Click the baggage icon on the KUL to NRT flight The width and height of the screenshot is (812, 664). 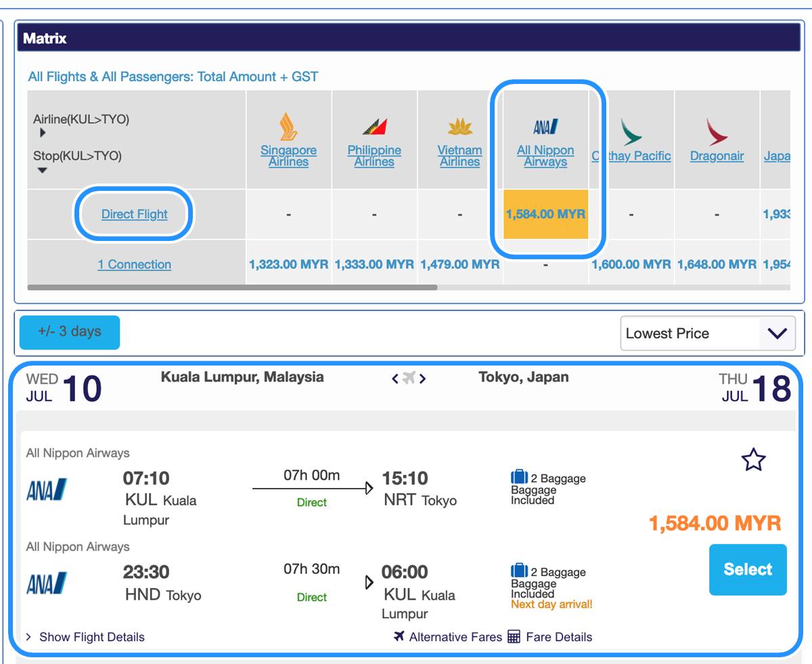click(519, 477)
